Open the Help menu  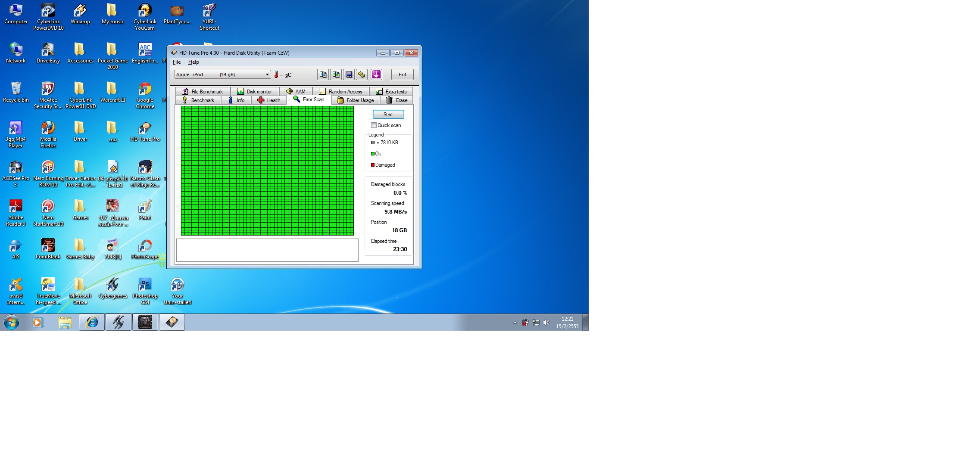click(194, 62)
